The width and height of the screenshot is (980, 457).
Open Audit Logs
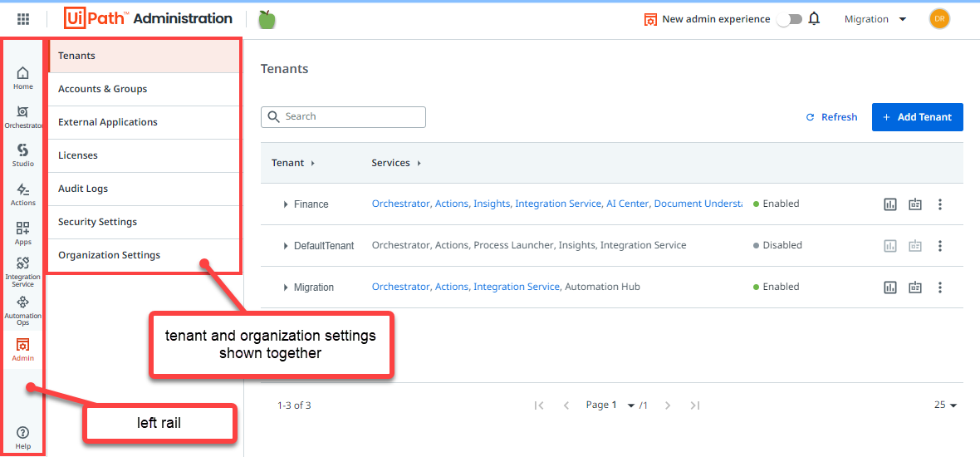pos(145,188)
